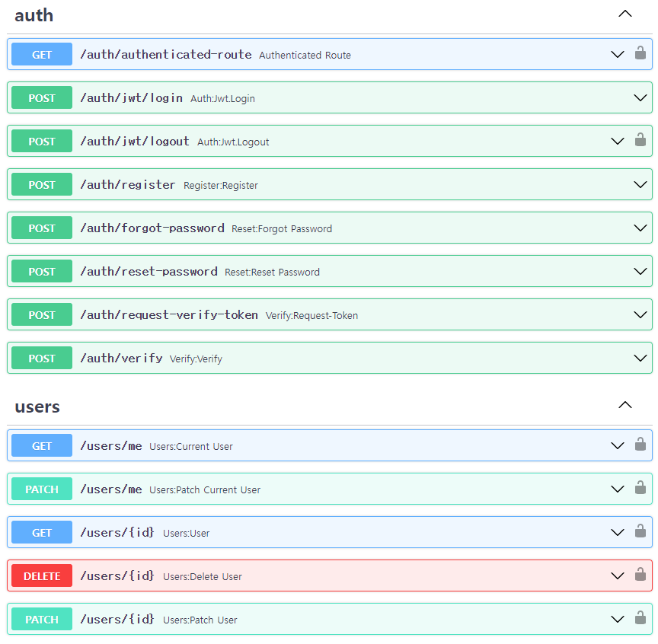Screen dimensions: 658x644
Task: Click the POST badge for /auth/request-verify-token
Action: pos(42,314)
